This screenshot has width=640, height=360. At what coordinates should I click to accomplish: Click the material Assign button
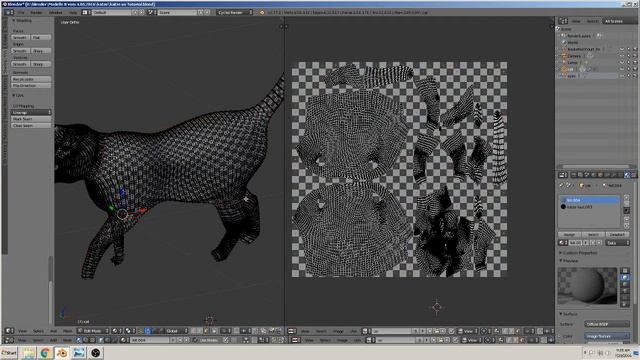(569, 235)
